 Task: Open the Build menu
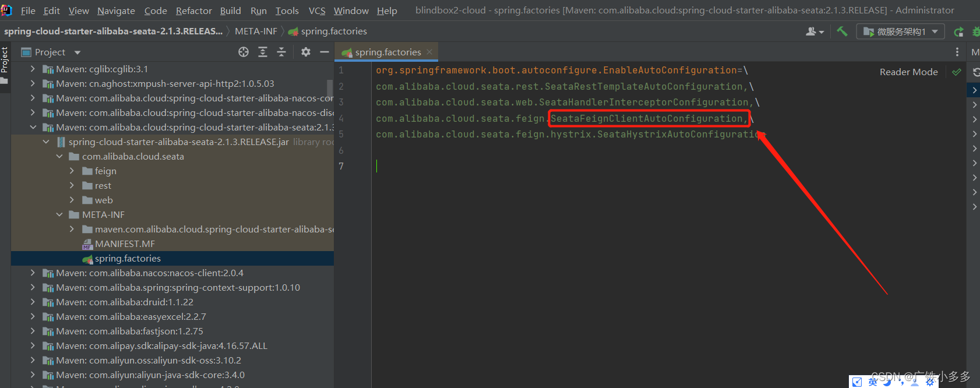231,10
